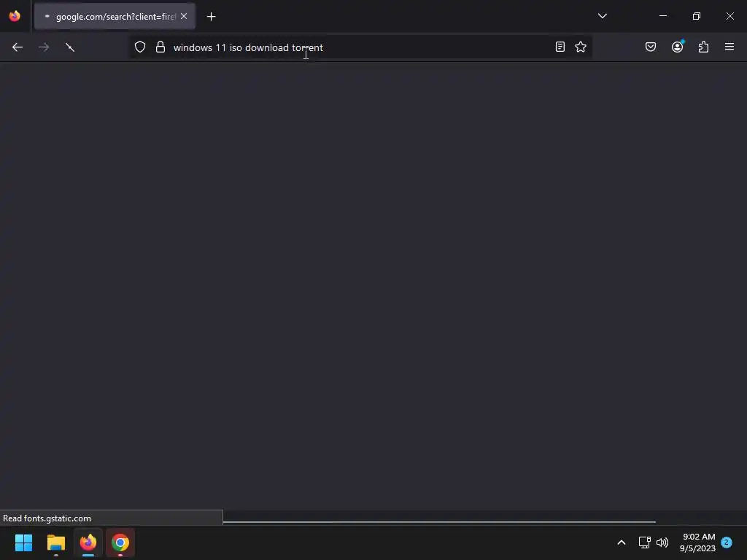This screenshot has height=560, width=747.
Task: Click the address bar search text
Action: [x=248, y=47]
